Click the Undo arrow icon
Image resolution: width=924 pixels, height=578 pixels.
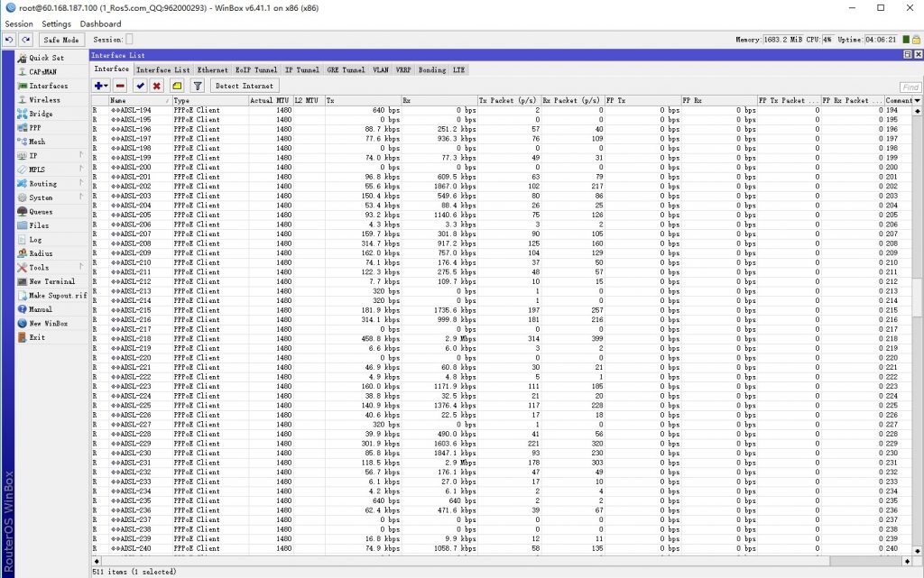[9, 40]
